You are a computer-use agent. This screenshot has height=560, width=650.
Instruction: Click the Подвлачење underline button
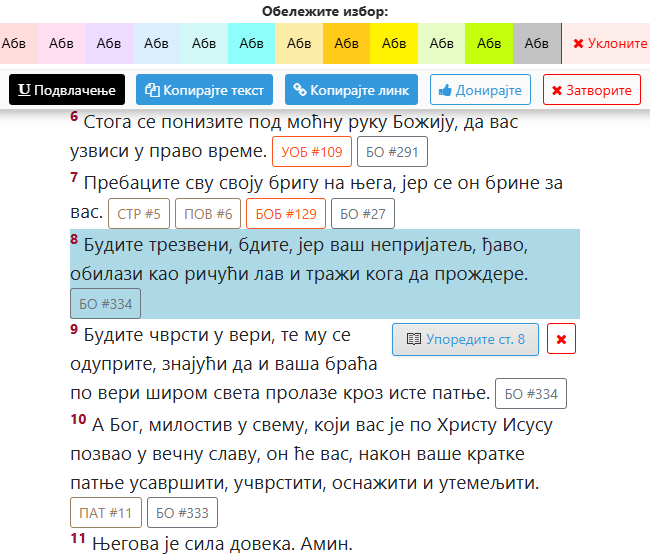click(x=67, y=90)
